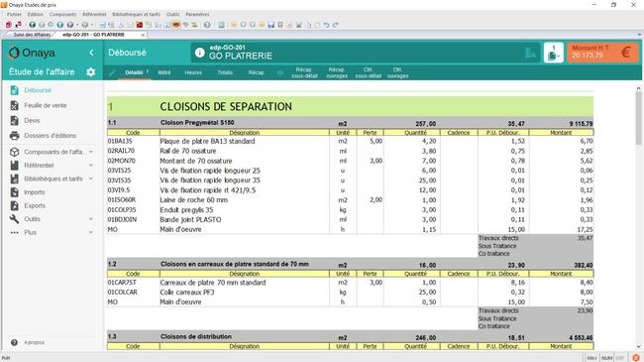Expand Bibliothèques et tarifs sidebar arrow
Screen dimensions: 644x362
(x=91, y=179)
